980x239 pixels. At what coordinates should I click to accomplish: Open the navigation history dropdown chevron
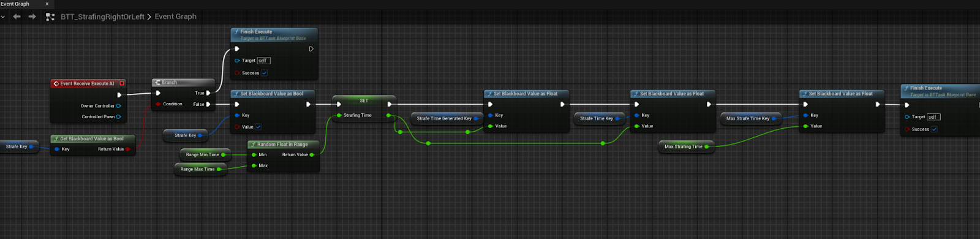click(3, 17)
